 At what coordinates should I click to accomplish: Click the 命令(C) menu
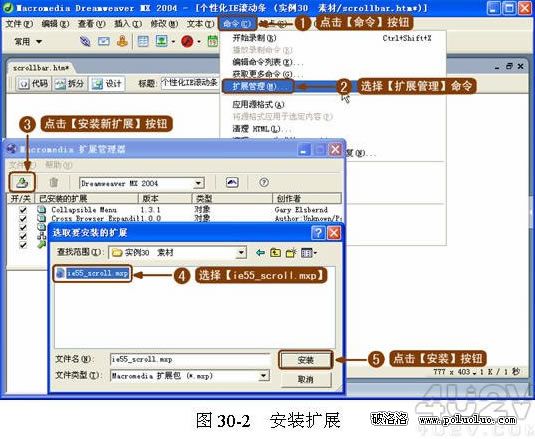click(237, 24)
